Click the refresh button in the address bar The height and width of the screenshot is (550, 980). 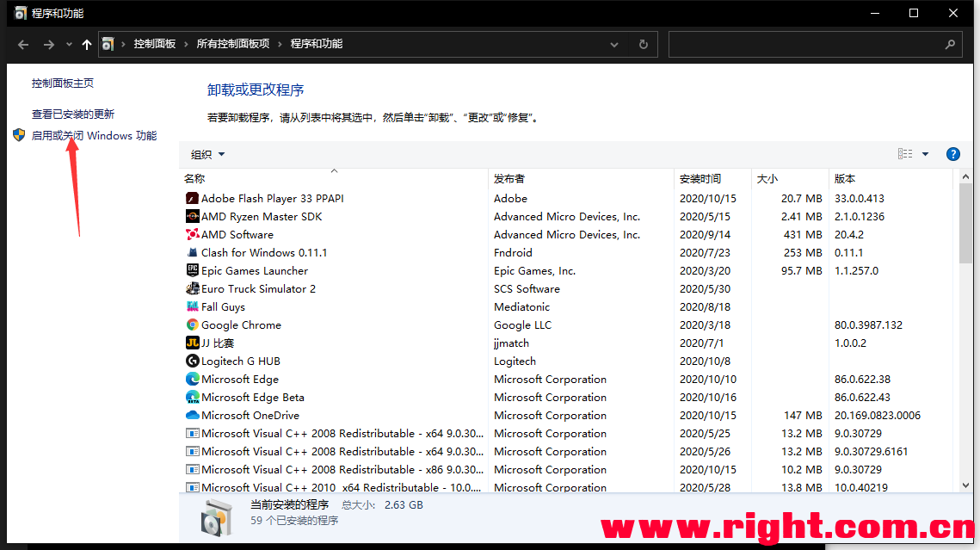(643, 45)
